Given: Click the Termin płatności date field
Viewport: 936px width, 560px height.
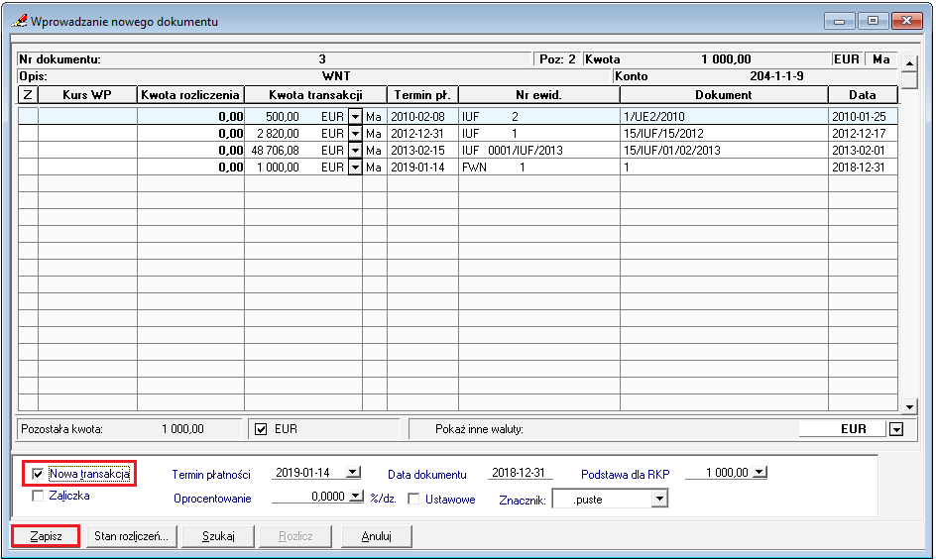Looking at the screenshot, I should (307, 472).
